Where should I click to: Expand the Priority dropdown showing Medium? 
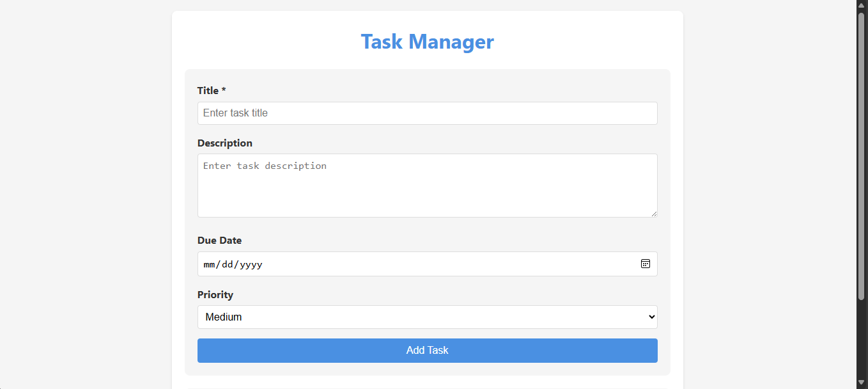click(426, 317)
